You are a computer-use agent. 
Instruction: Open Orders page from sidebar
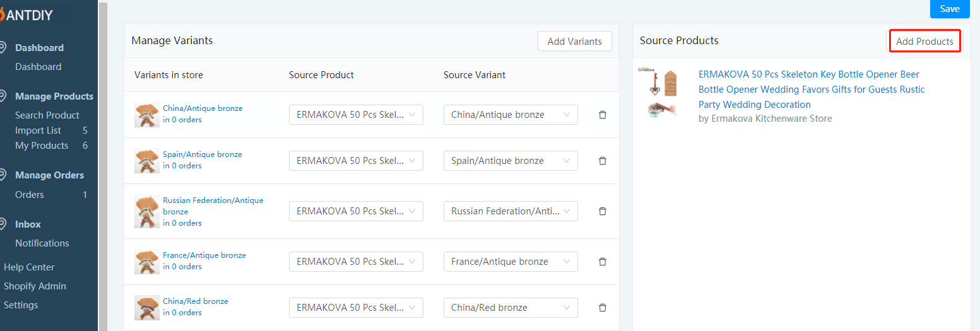[30, 195]
